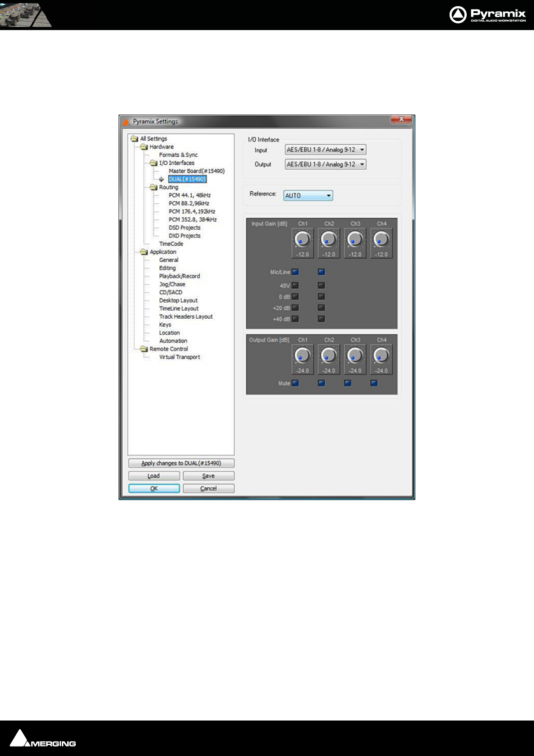
Task: Click the Hardware folder icon
Action: pos(144,147)
